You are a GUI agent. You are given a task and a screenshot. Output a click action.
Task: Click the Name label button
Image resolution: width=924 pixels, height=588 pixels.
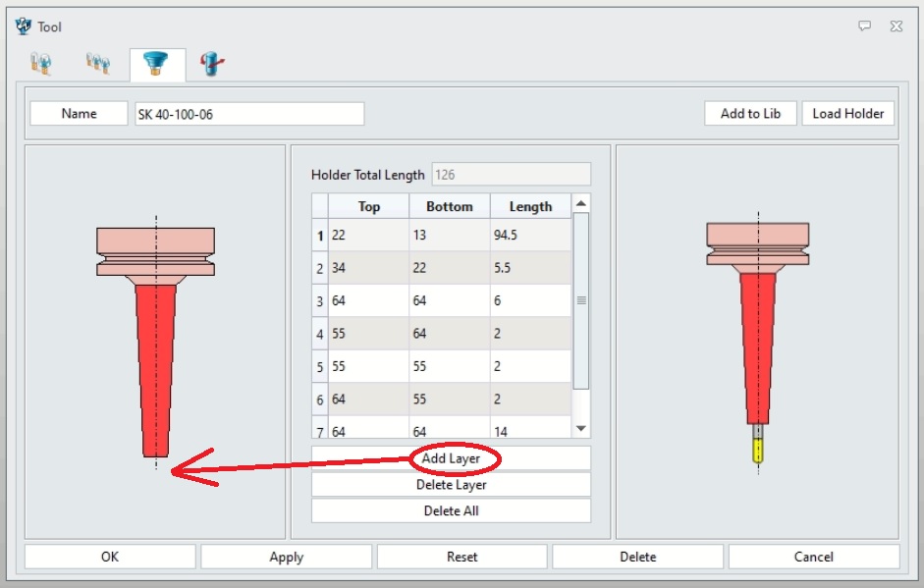pos(79,114)
